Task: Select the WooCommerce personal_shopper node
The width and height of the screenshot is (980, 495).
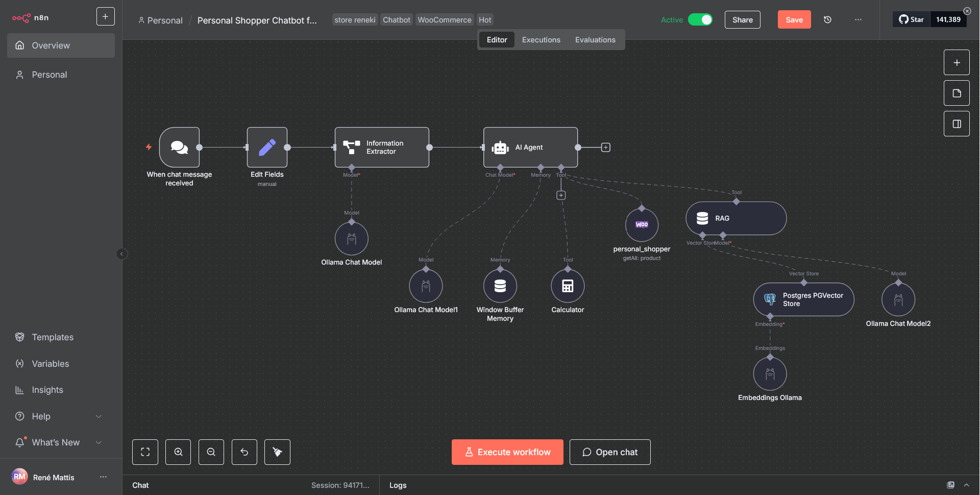Action: (x=642, y=225)
